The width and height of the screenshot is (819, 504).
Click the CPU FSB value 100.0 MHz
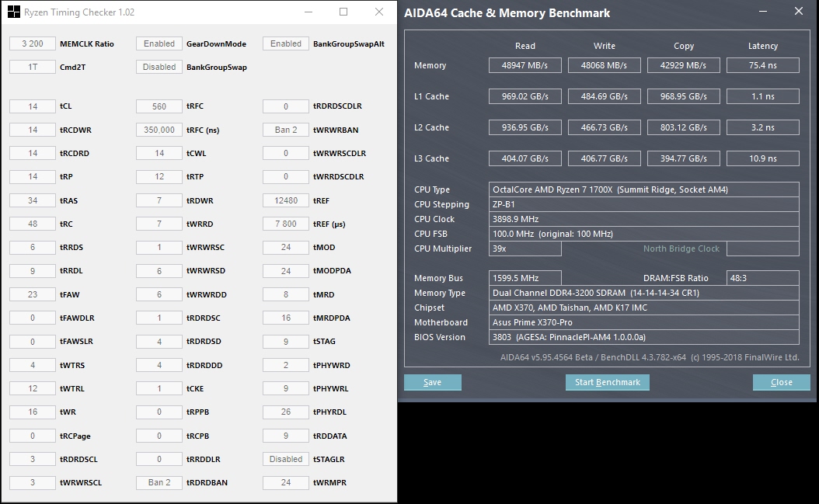click(644, 234)
